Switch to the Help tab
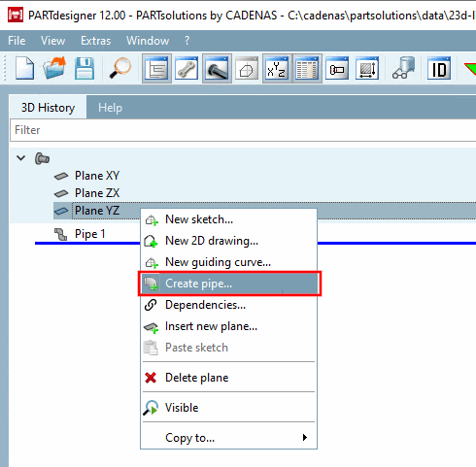The width and height of the screenshot is (476, 467). click(110, 108)
